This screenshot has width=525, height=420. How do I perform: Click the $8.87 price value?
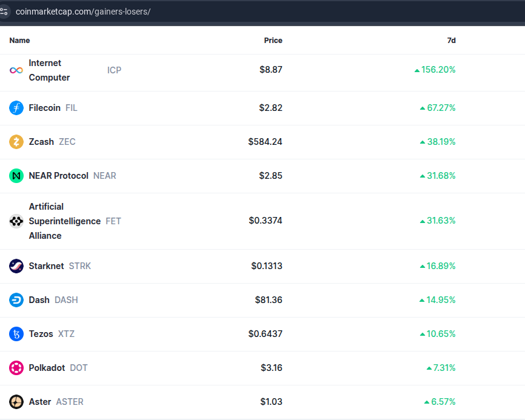pos(271,70)
